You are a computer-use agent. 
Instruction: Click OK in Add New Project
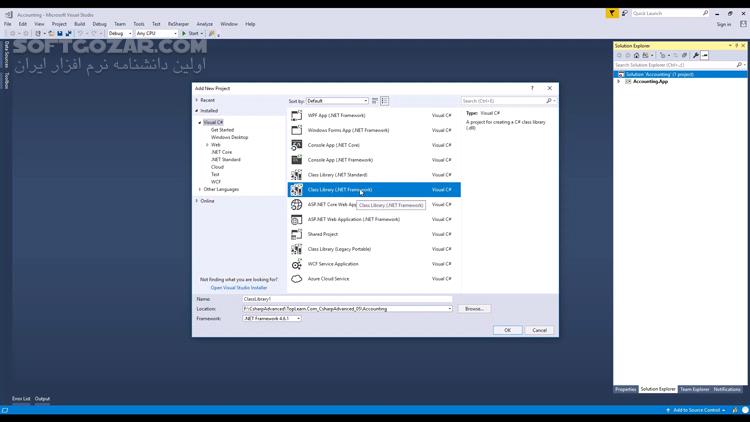point(507,330)
